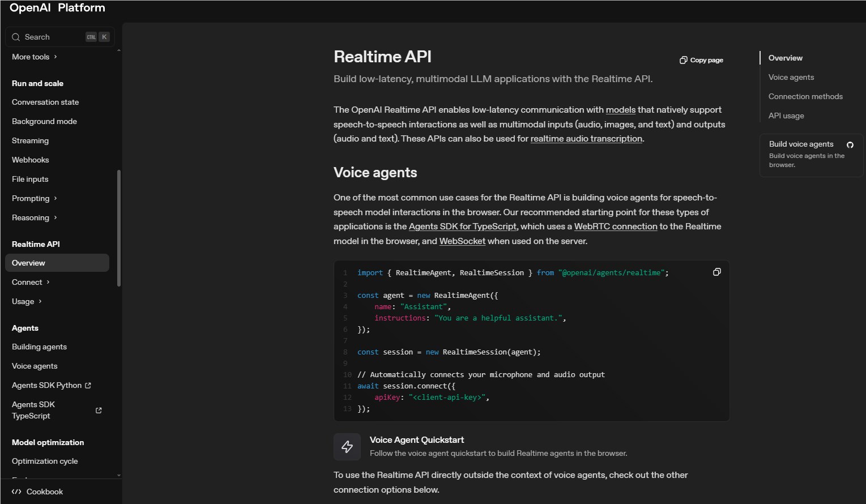The image size is (866, 504).
Task: Open GitHub from the Build voice agents card
Action: click(850, 145)
